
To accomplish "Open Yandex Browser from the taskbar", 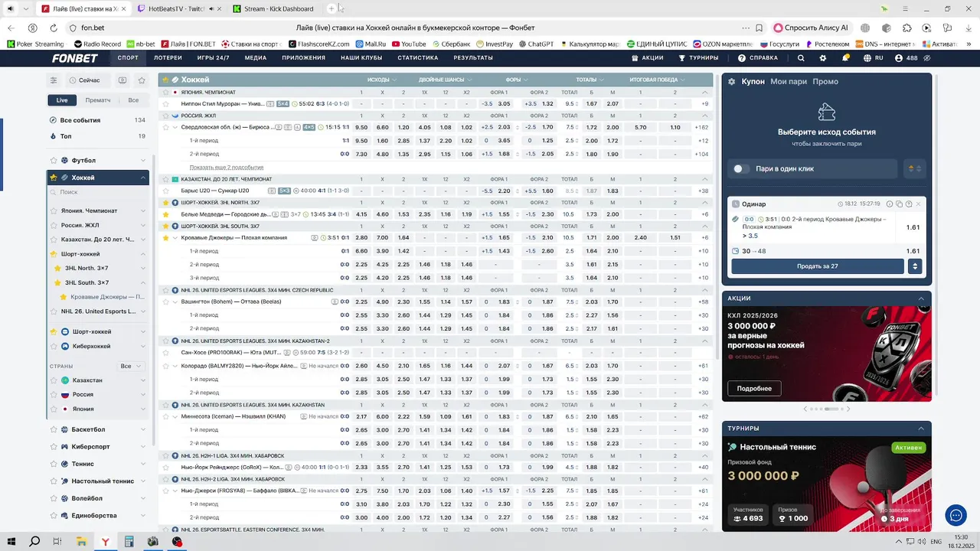I will 106,542.
